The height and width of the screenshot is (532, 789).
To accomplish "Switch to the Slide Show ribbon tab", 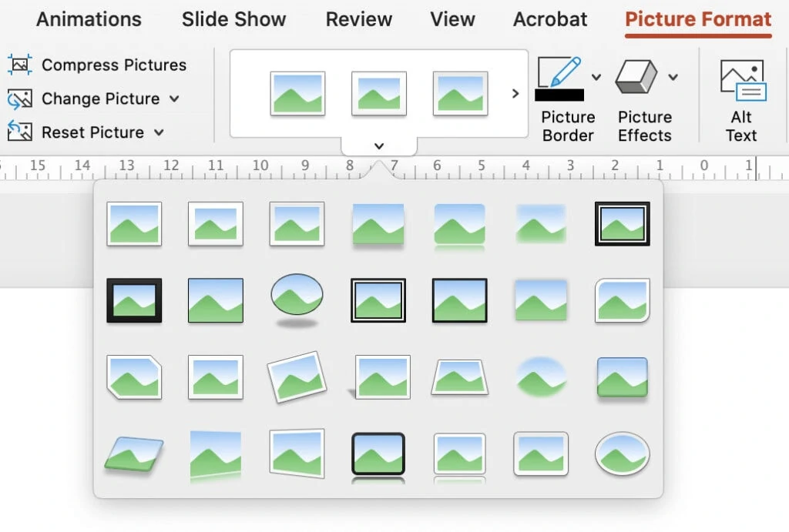I will tap(233, 19).
